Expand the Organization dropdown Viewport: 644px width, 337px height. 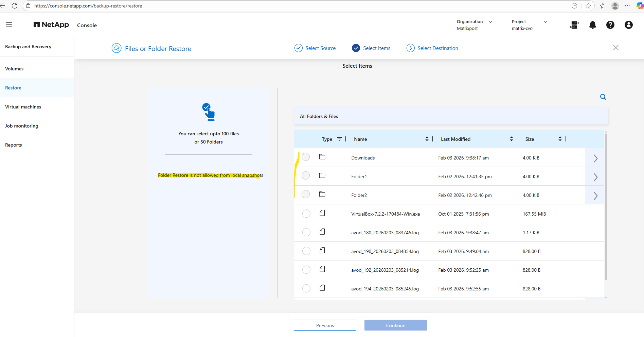(490, 22)
